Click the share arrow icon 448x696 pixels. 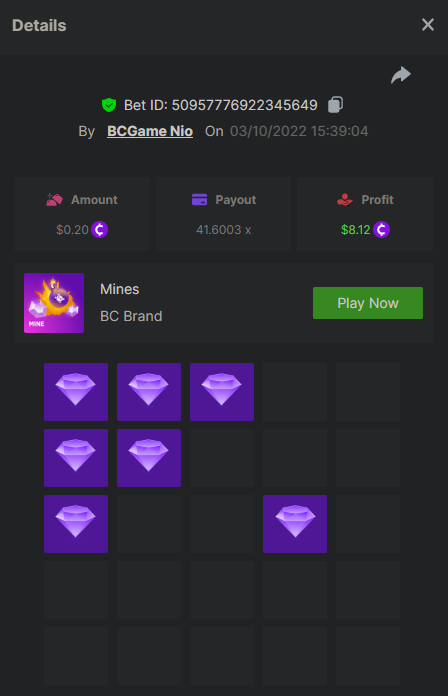tap(400, 75)
